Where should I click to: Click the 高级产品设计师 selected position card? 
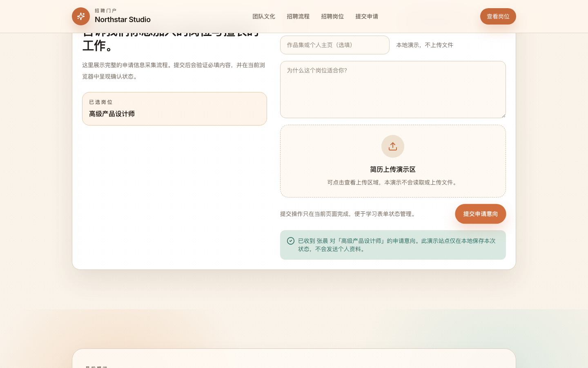174,109
